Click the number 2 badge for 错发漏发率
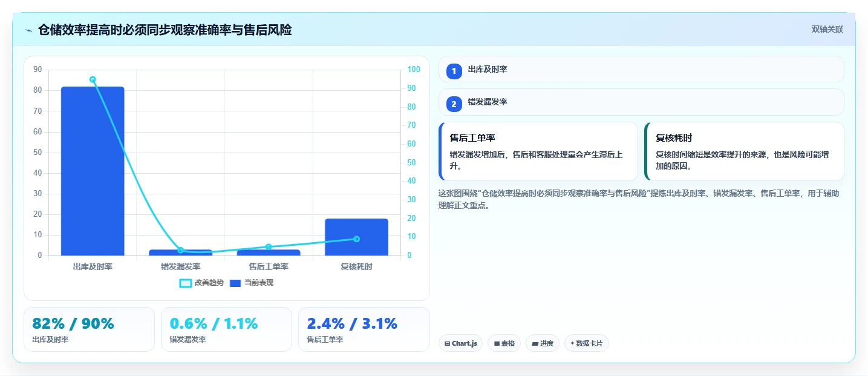The width and height of the screenshot is (868, 376). tap(454, 104)
